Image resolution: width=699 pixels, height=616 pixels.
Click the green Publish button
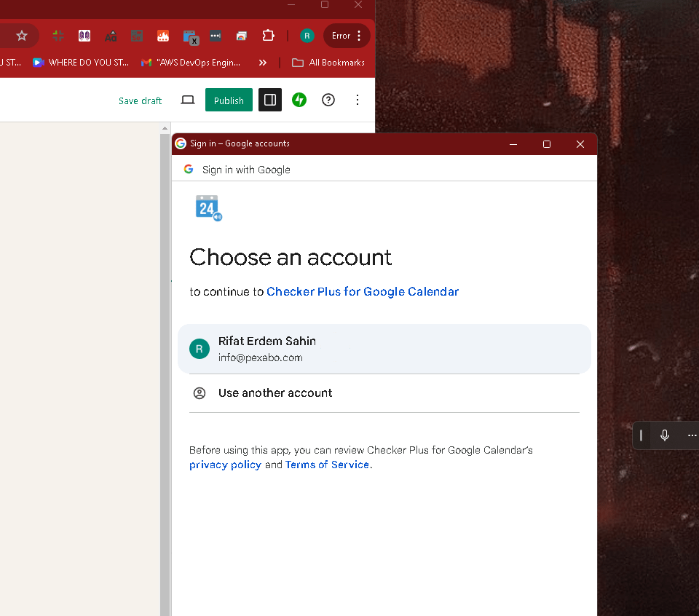[x=229, y=100]
